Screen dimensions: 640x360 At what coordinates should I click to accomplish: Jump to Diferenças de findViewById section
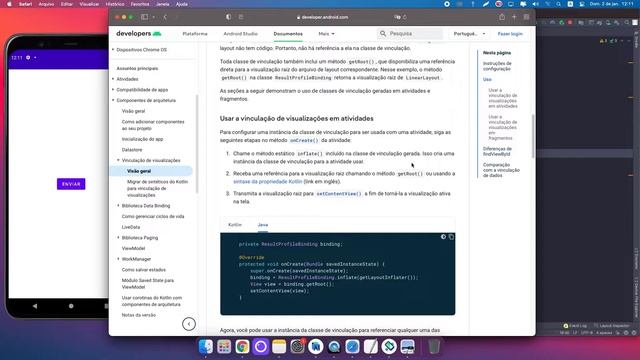(x=497, y=151)
